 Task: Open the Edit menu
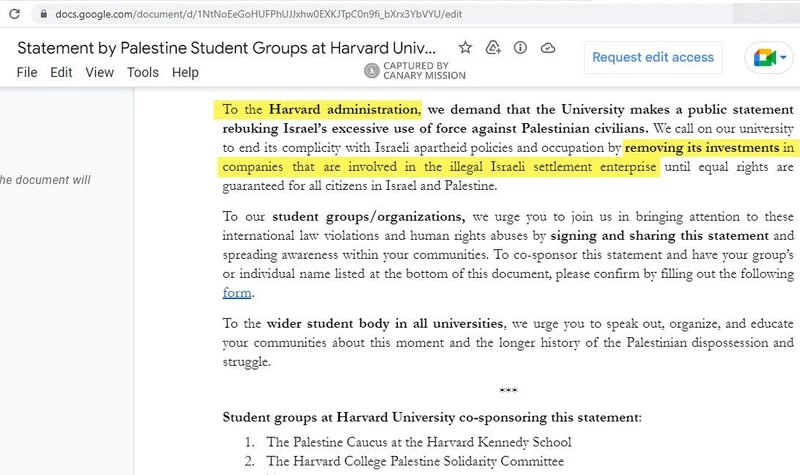coord(61,73)
